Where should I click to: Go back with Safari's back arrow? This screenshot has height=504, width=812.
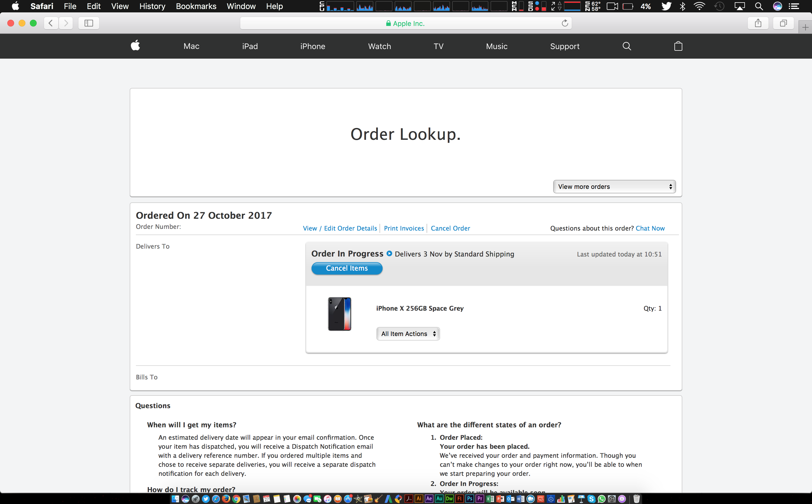click(51, 23)
